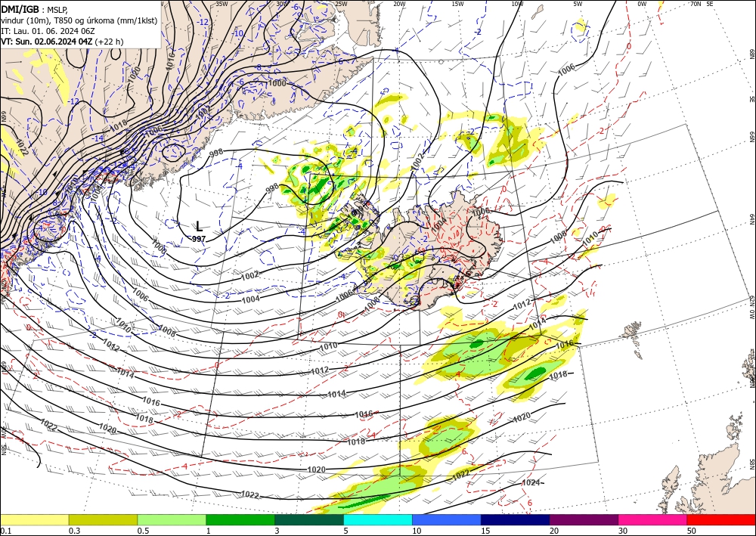Click the '25W' longitude label at top
Image resolution: width=756 pixels, height=536 pixels.
click(340, 4)
